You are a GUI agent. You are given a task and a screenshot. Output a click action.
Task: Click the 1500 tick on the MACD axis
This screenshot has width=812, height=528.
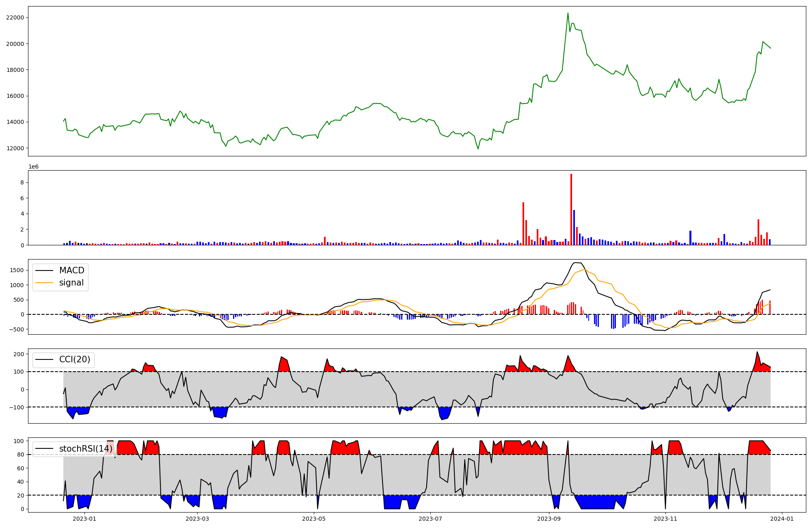coord(17,270)
